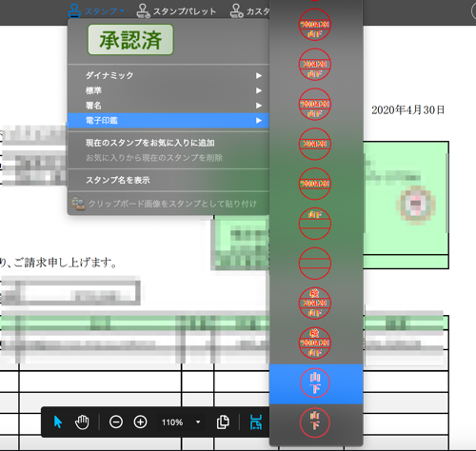Open the スタンプ toolbar dropdown
Screen dimensions: 476x451
click(96, 11)
